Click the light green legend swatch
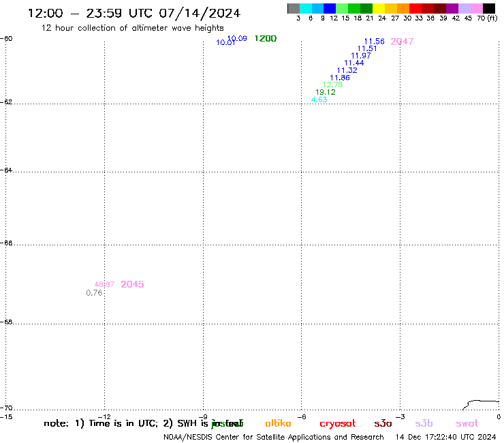The width and height of the screenshot is (504, 443). click(342, 8)
